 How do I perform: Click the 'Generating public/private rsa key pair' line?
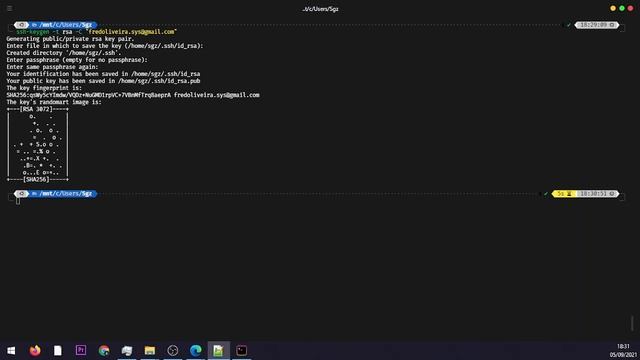[x=70, y=39]
